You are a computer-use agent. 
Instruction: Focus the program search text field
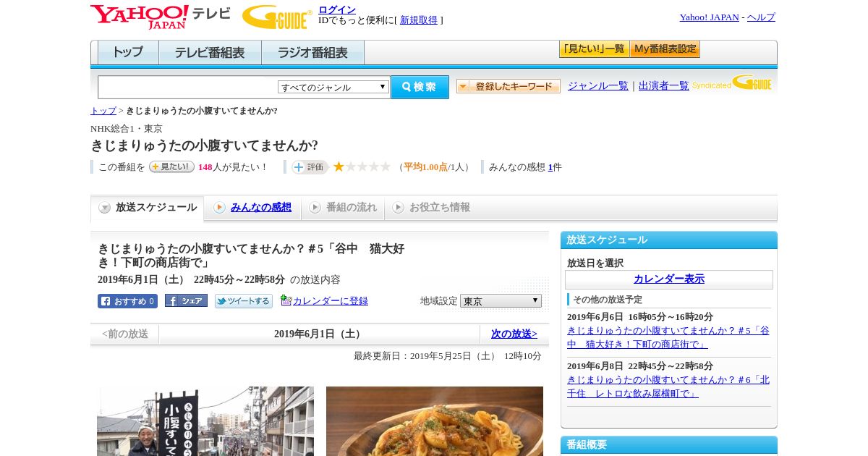click(x=188, y=87)
